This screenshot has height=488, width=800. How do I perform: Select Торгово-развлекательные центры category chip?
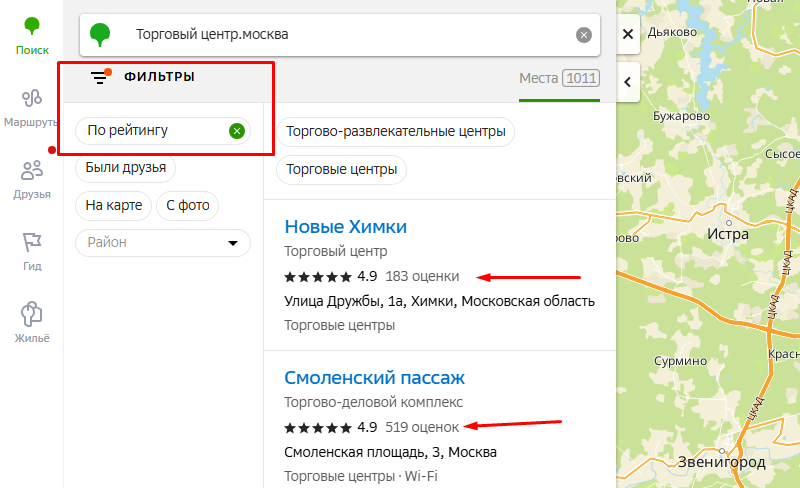coord(395,132)
